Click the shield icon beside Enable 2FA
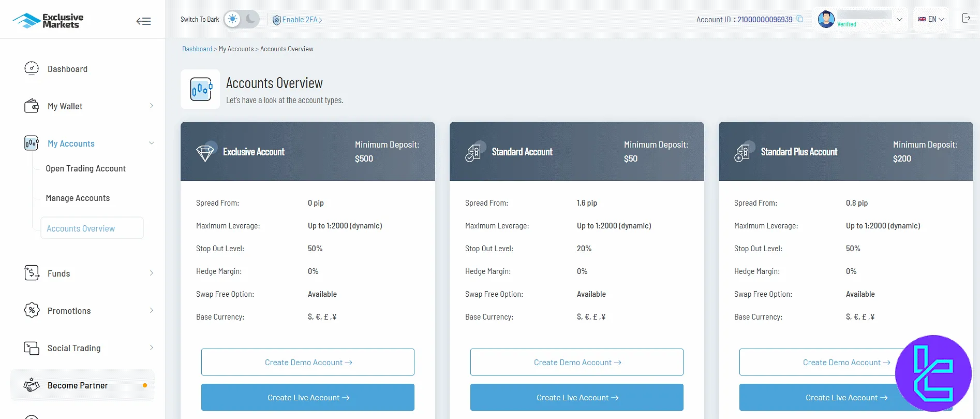Viewport: 980px width, 419px height. 277,20
